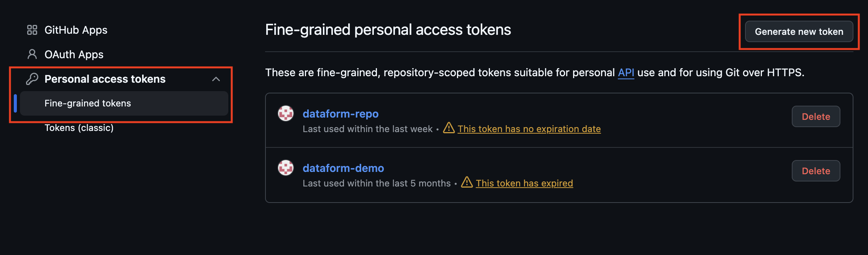The height and width of the screenshot is (255, 868).
Task: Click 'This token has expired' link
Action: tap(524, 183)
